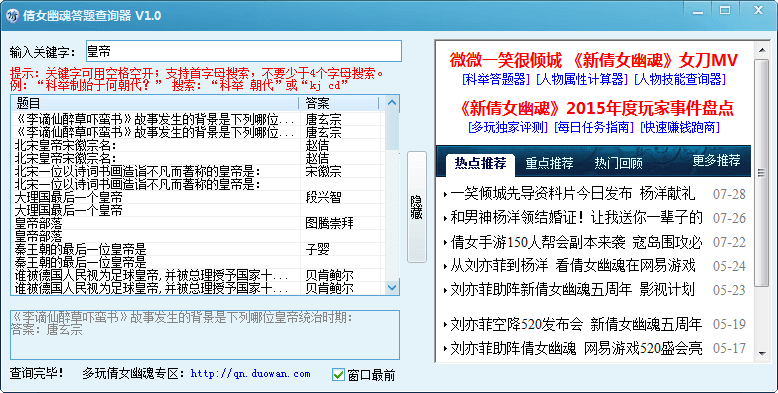Select the first 皇帝部落 row
Viewport: 778px width, 393px height.
[198, 223]
